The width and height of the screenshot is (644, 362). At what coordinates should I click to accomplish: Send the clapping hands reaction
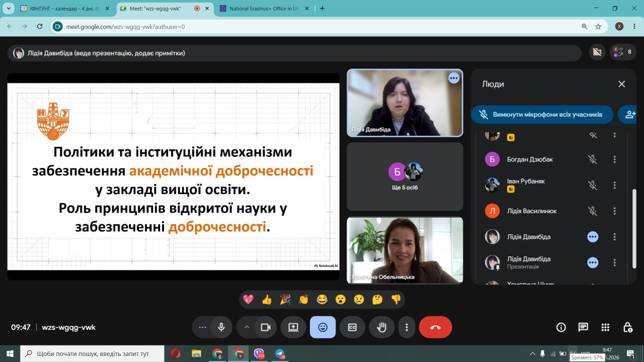coord(303,300)
